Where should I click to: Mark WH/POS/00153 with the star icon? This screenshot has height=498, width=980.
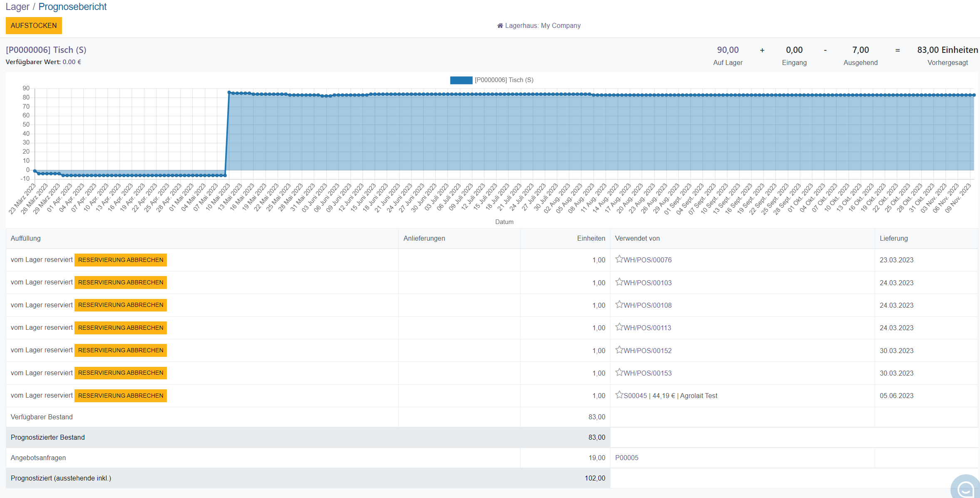point(619,372)
